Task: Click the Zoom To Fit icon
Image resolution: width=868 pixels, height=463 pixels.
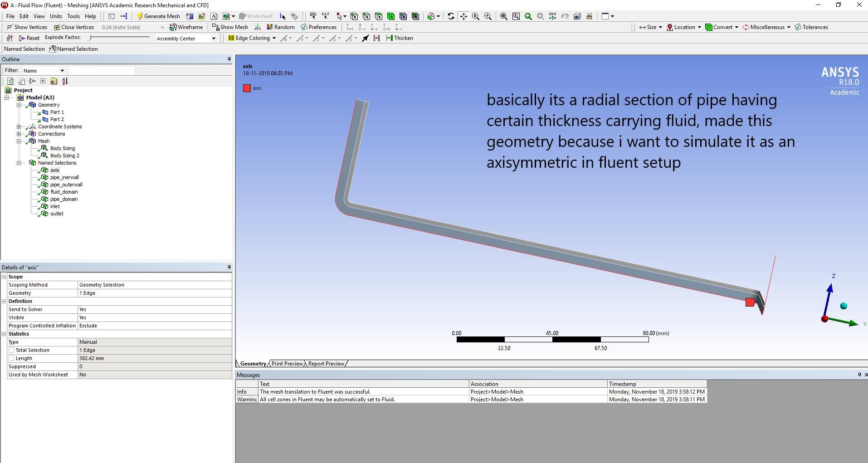Action: [504, 16]
